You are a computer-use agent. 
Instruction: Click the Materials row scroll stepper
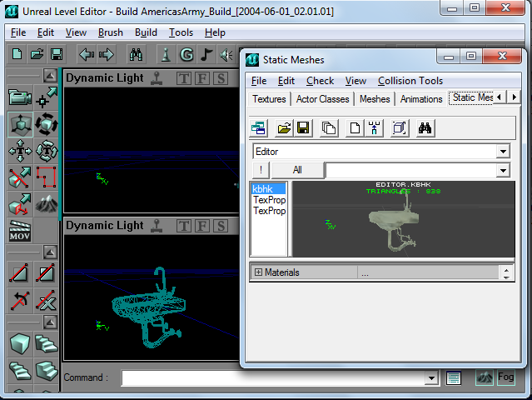tap(506, 272)
